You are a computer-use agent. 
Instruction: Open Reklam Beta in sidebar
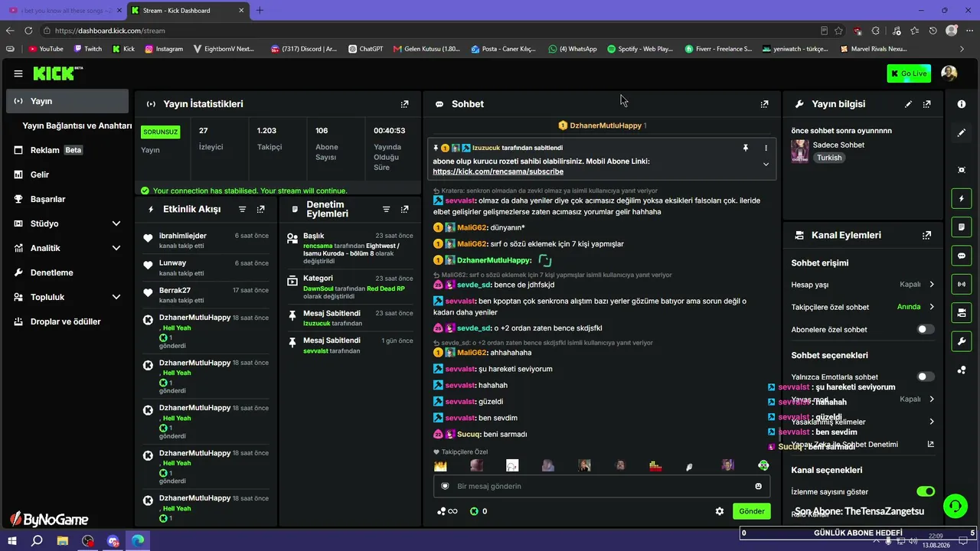coord(67,150)
